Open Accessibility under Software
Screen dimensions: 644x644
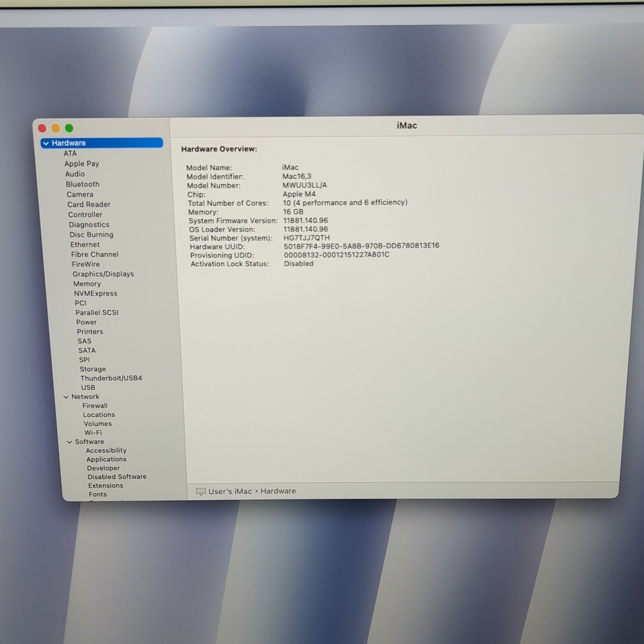tap(106, 450)
